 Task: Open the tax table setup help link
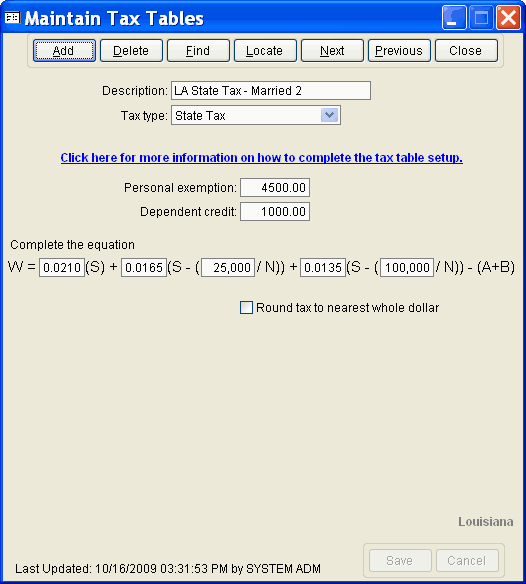pos(262,158)
